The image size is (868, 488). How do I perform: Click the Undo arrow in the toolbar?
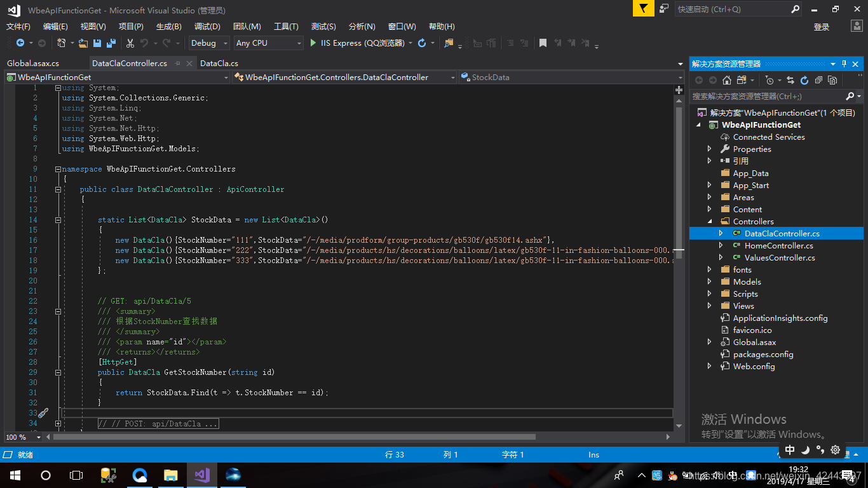[144, 43]
